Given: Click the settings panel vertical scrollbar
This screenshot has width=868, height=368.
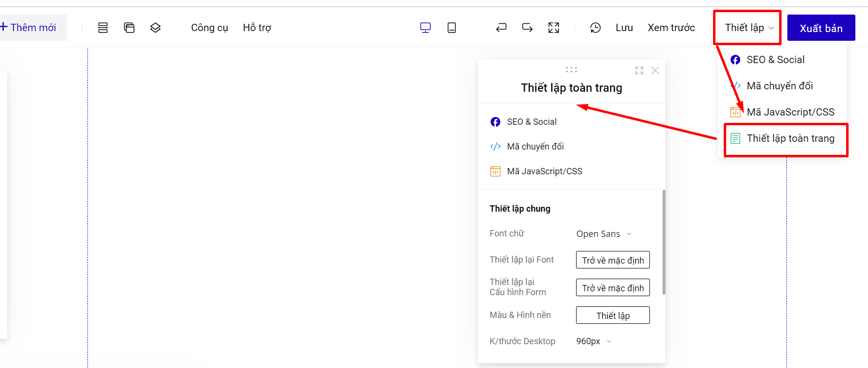Looking at the screenshot, I should [x=664, y=242].
